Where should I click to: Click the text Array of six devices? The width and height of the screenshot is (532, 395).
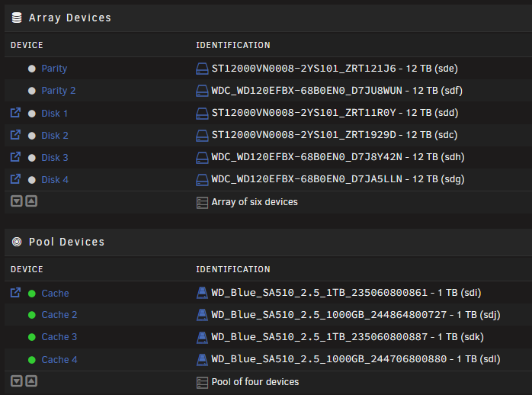[x=255, y=202]
